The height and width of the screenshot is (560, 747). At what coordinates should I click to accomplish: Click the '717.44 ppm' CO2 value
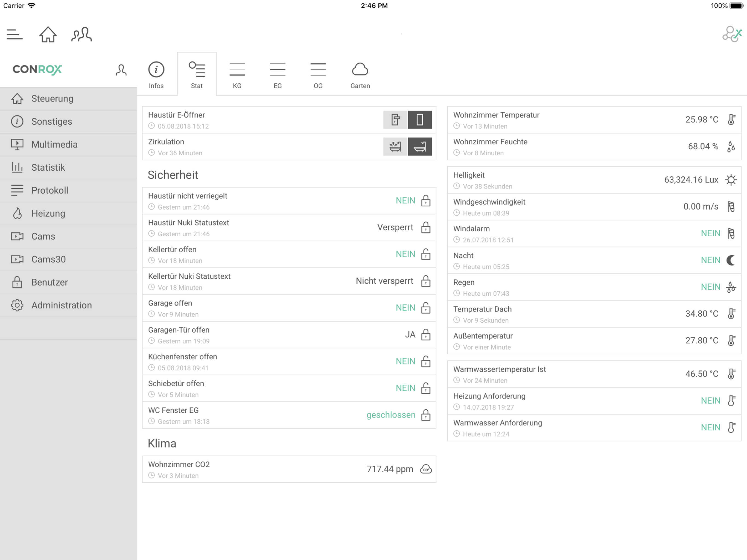tap(390, 469)
